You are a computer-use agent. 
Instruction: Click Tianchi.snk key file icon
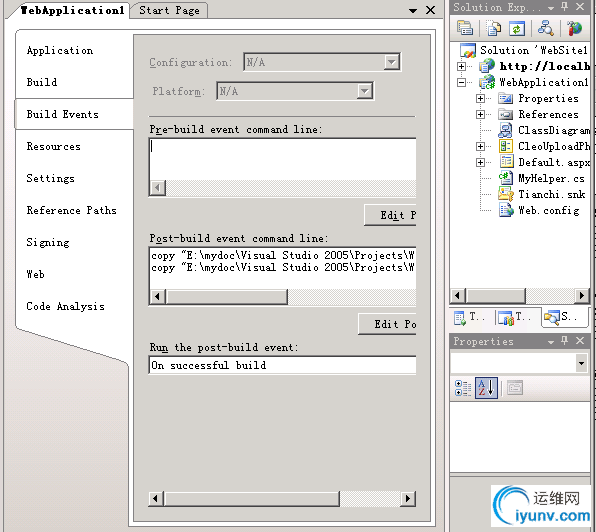pos(506,194)
